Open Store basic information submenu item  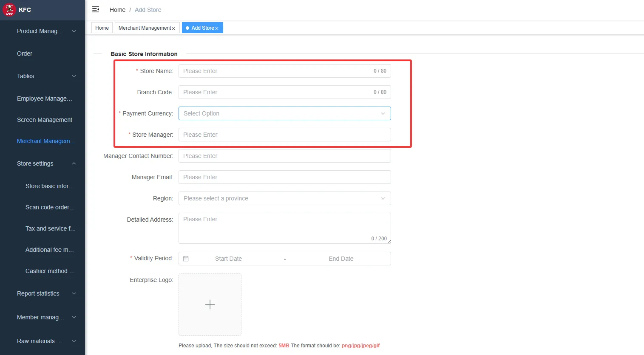pos(43,186)
